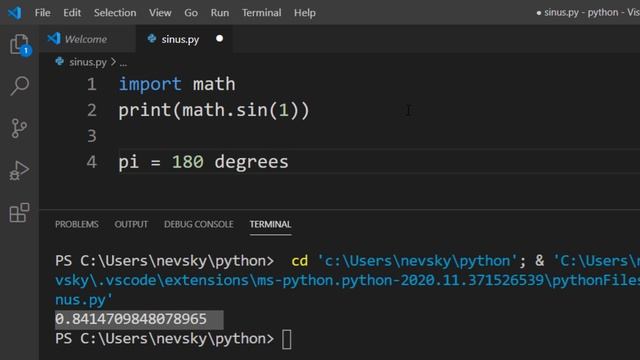Click line number 4 in the gutter
Viewport: 640px width, 360px height.
click(x=92, y=162)
